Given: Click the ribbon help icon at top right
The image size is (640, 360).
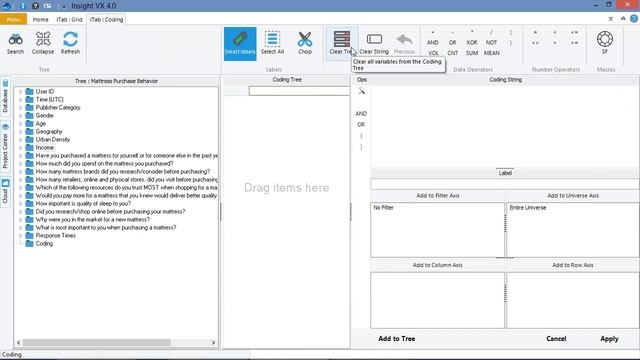Looking at the screenshot, I should coord(634,19).
